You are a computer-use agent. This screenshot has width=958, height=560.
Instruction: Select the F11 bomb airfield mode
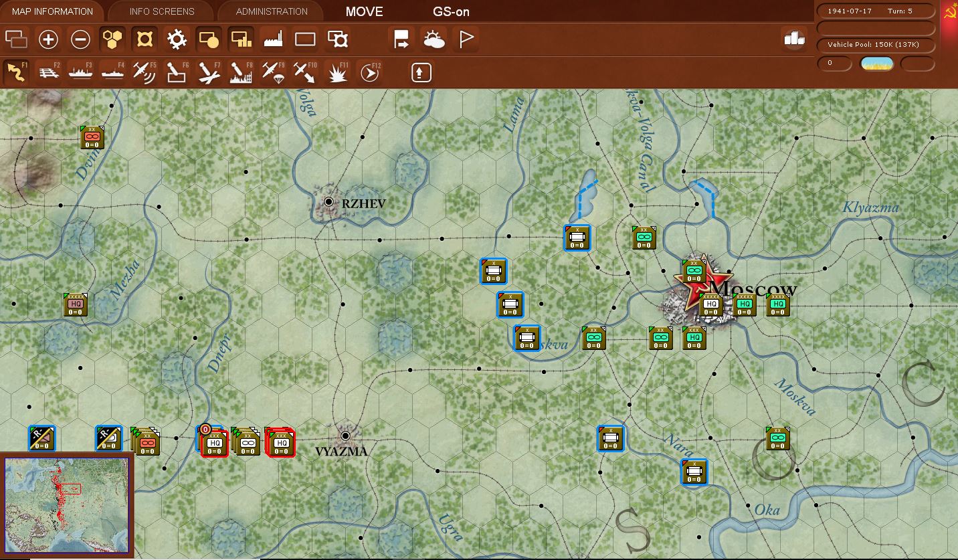point(337,72)
